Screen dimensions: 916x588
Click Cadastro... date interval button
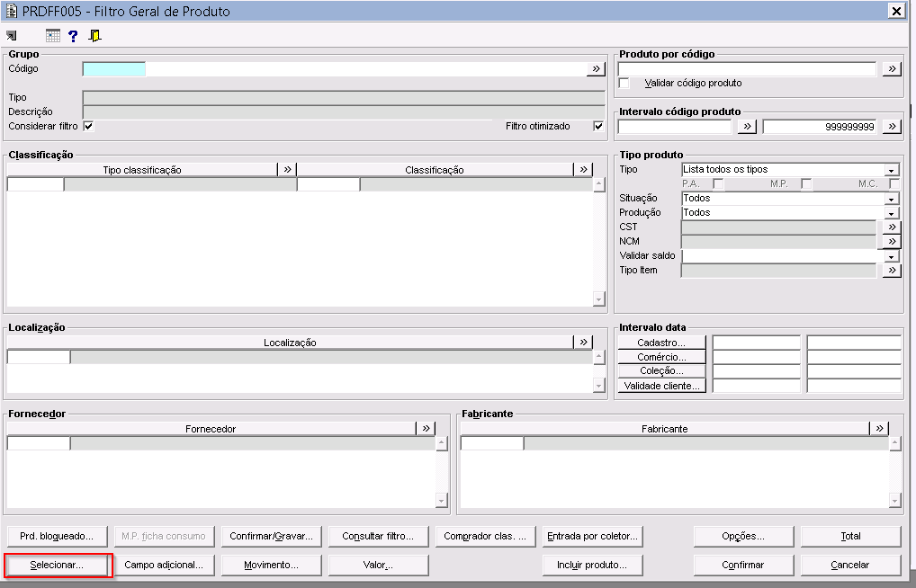tap(662, 343)
